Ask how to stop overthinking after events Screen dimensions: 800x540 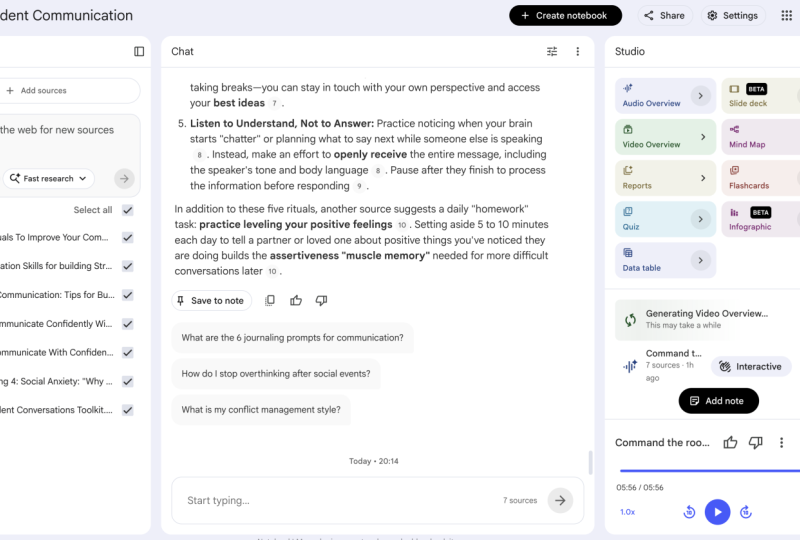[x=276, y=374]
